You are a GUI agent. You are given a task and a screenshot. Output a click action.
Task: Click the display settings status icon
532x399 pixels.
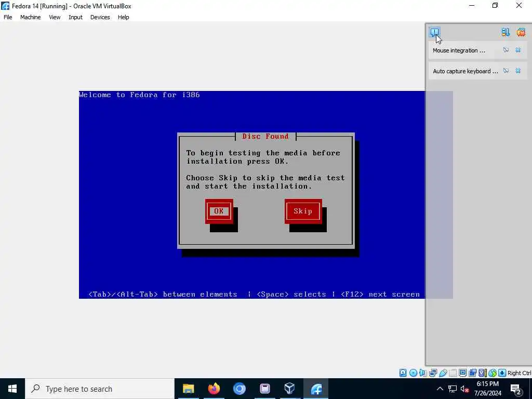pos(462,373)
